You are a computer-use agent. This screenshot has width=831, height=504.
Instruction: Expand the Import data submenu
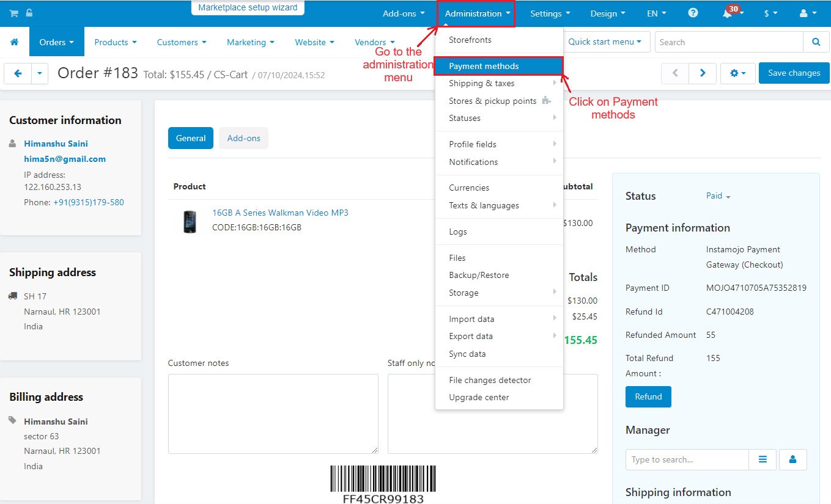[x=499, y=319]
